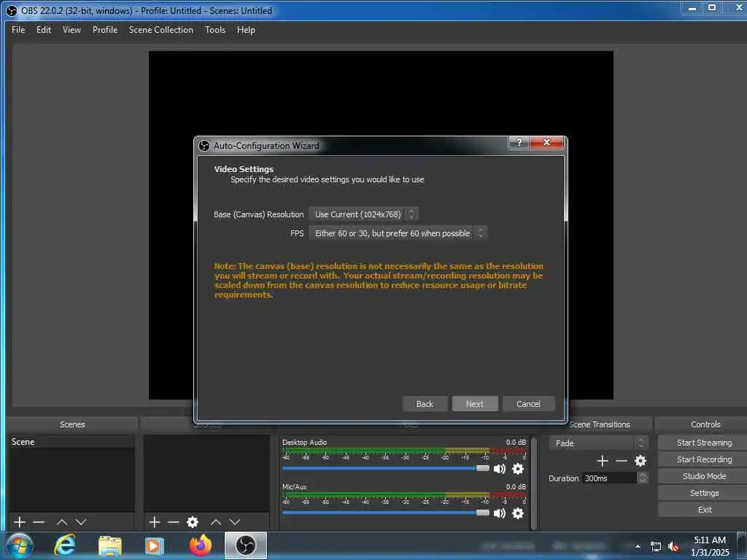Open Desktop Audio settings gear
The image size is (747, 560).
point(518,469)
